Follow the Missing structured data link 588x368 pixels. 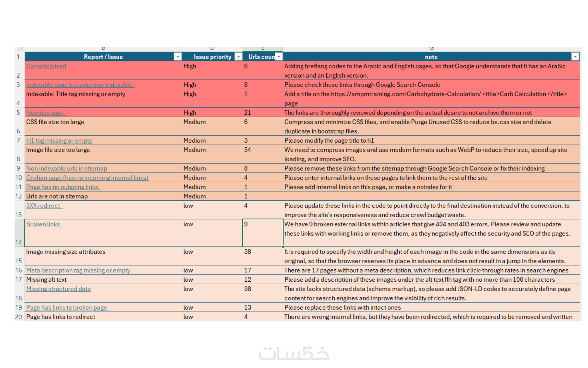click(x=59, y=289)
